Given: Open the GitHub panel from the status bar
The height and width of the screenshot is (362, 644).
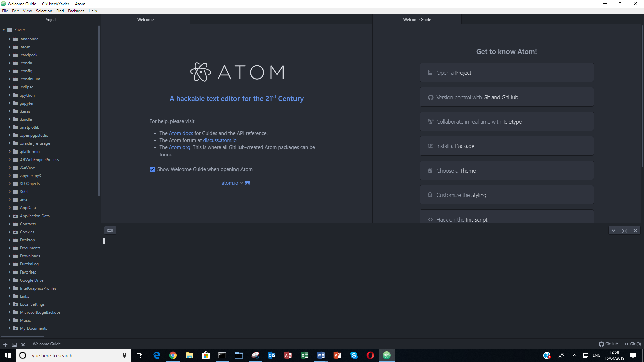Looking at the screenshot, I should [x=608, y=344].
